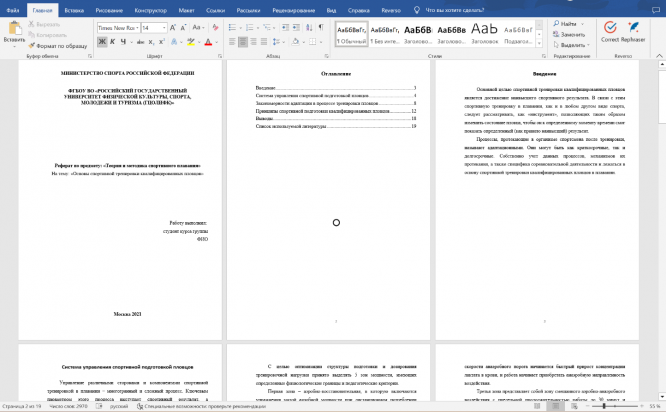The image size is (666, 412).
Task: Click the red font color A button
Action: 208,42
